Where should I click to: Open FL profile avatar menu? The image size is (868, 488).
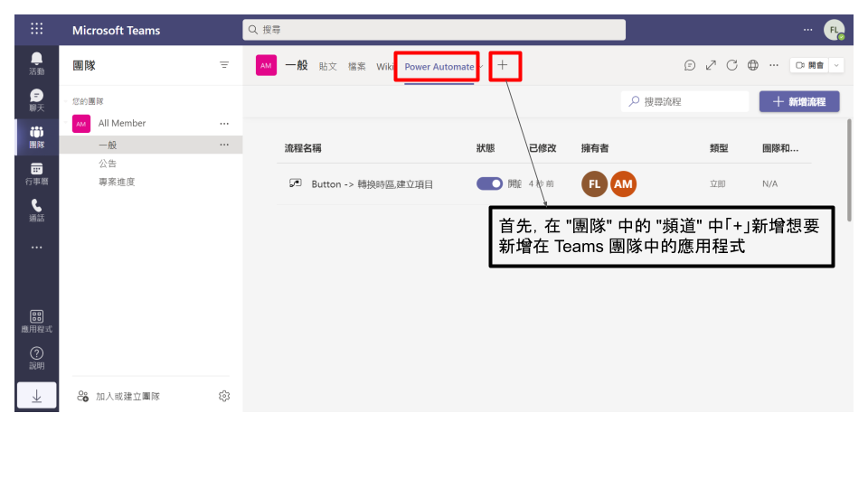pyautogui.click(x=834, y=30)
